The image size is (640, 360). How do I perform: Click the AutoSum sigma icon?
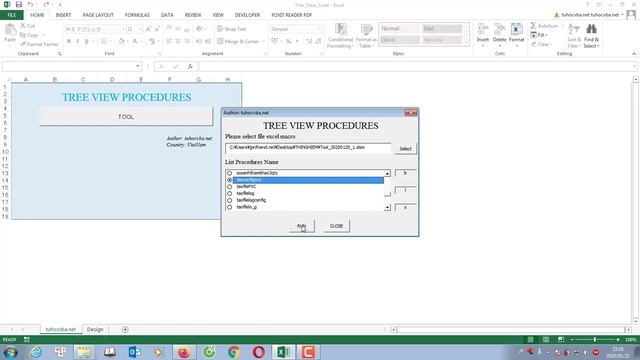coord(534,26)
